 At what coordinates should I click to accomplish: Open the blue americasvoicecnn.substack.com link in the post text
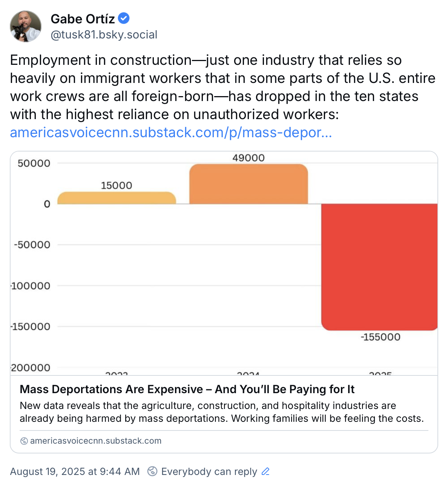[x=171, y=132]
